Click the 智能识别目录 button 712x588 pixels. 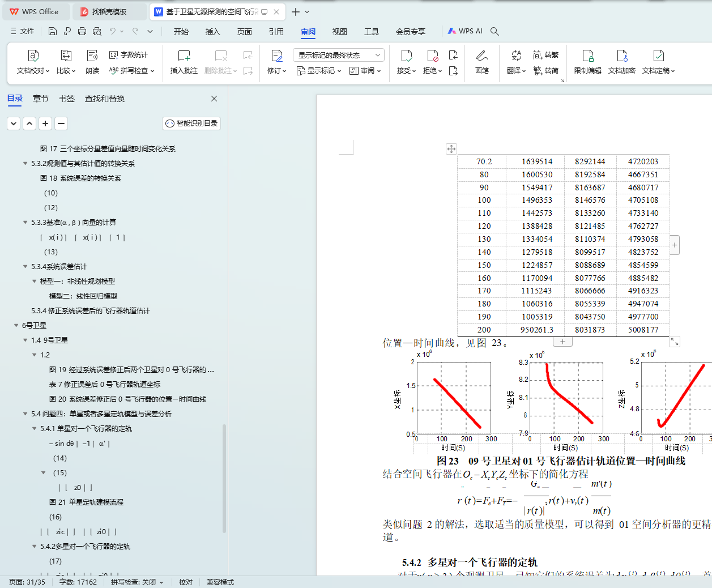pyautogui.click(x=191, y=123)
